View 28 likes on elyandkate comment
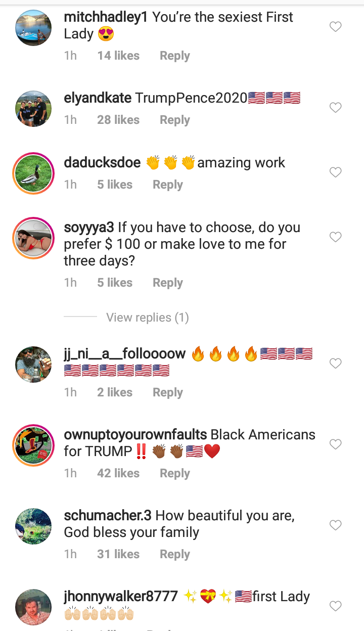This screenshot has width=364, height=631. click(118, 120)
